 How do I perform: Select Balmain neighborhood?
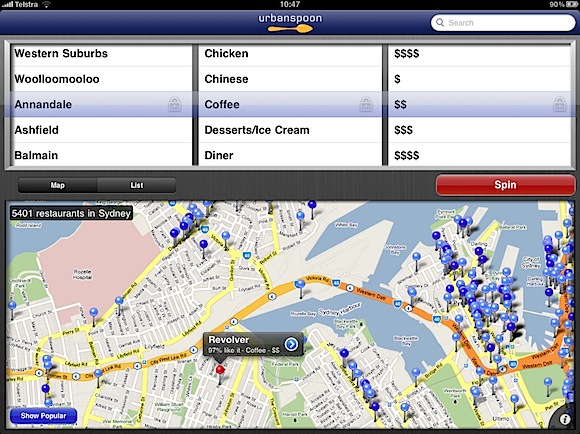101,155
